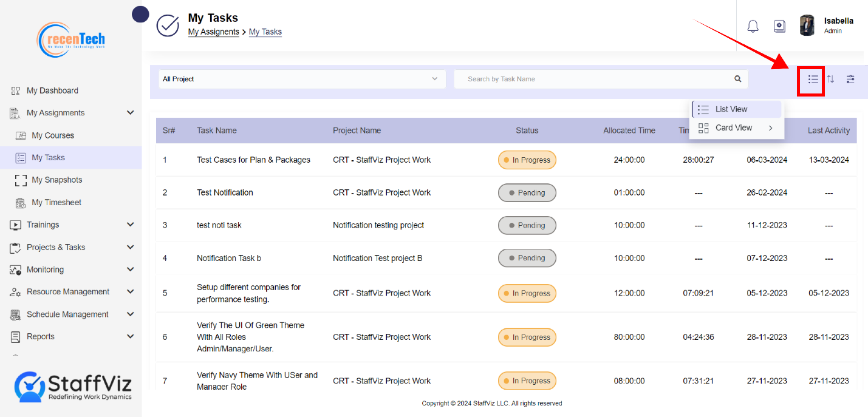Click task name Test Cases for Plan & Packages
The image size is (868, 417).
pyautogui.click(x=254, y=160)
